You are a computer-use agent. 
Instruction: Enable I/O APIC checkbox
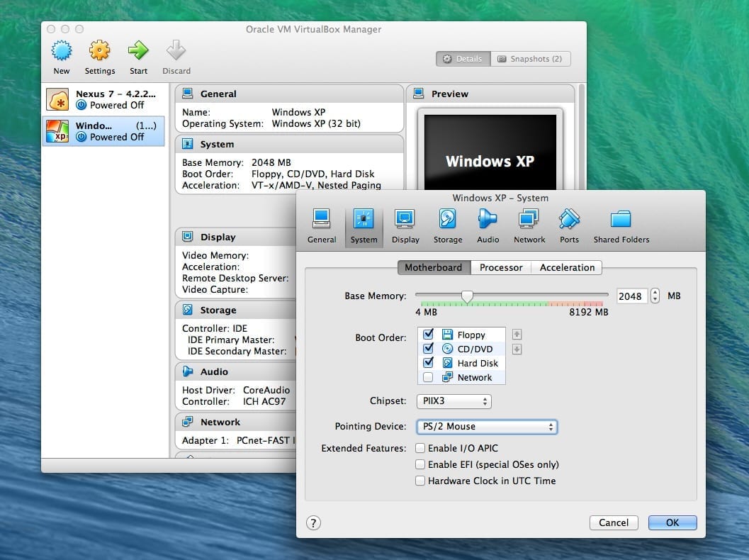pos(420,448)
